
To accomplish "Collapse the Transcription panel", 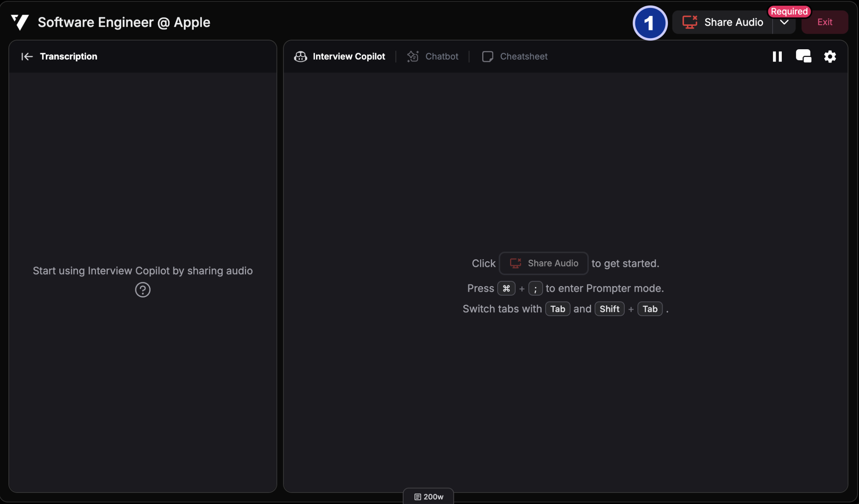I will 27,56.
